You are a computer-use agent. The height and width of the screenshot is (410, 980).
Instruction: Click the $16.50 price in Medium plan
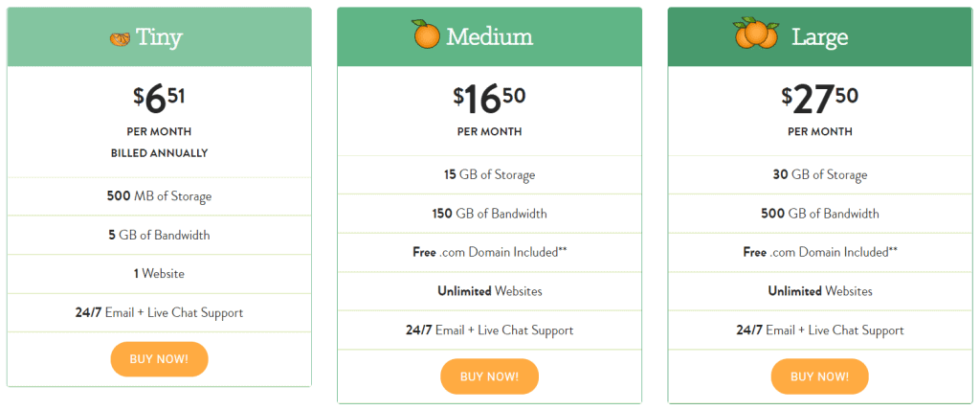point(489,98)
